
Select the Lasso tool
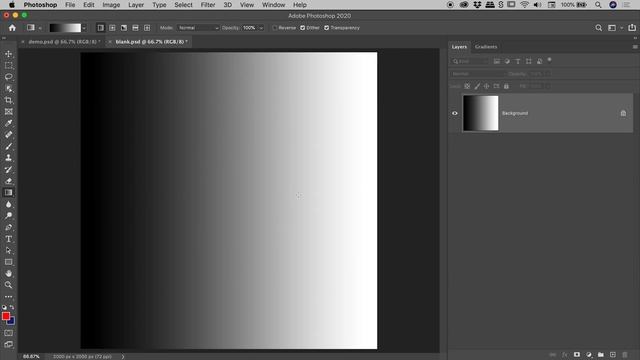pyautogui.click(x=9, y=77)
